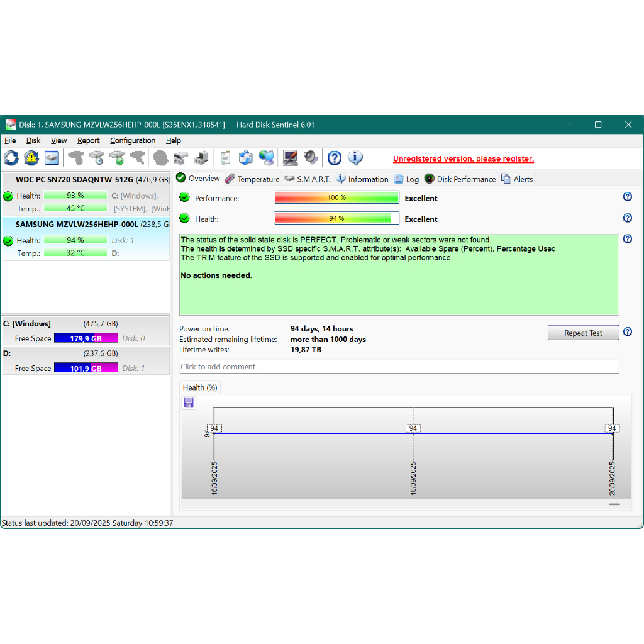Click the D: drive free space bar
Viewport: 644px width, 644px height.
(86, 369)
